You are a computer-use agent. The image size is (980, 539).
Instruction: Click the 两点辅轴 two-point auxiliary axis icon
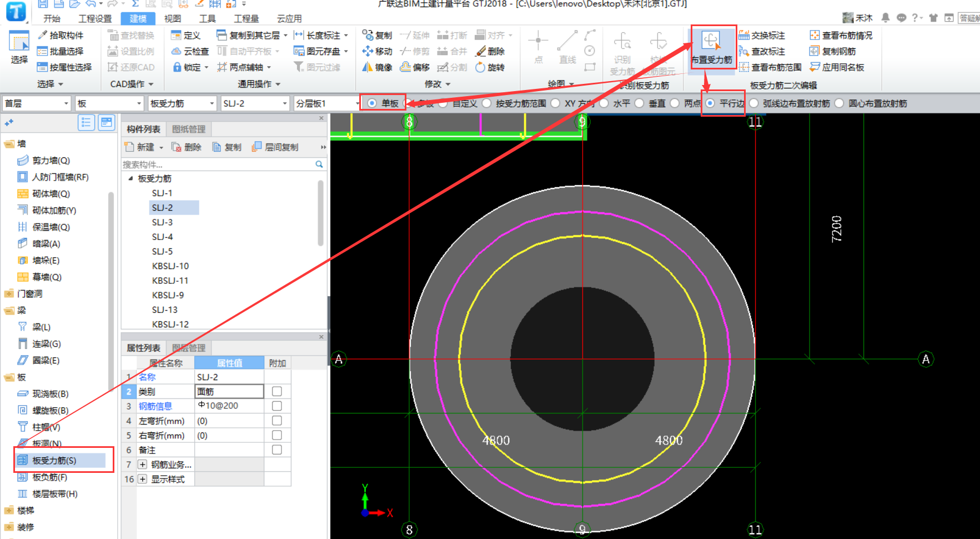pos(222,67)
